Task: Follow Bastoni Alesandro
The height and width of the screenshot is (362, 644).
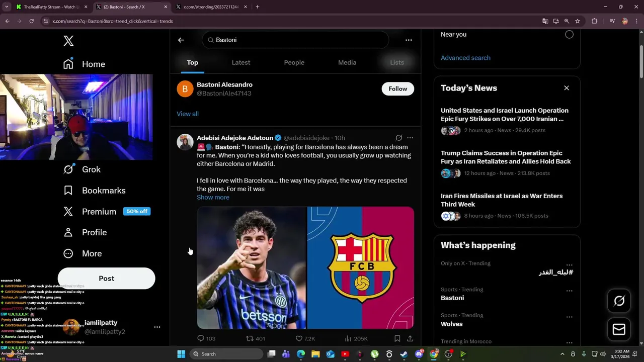Action: coord(397,89)
